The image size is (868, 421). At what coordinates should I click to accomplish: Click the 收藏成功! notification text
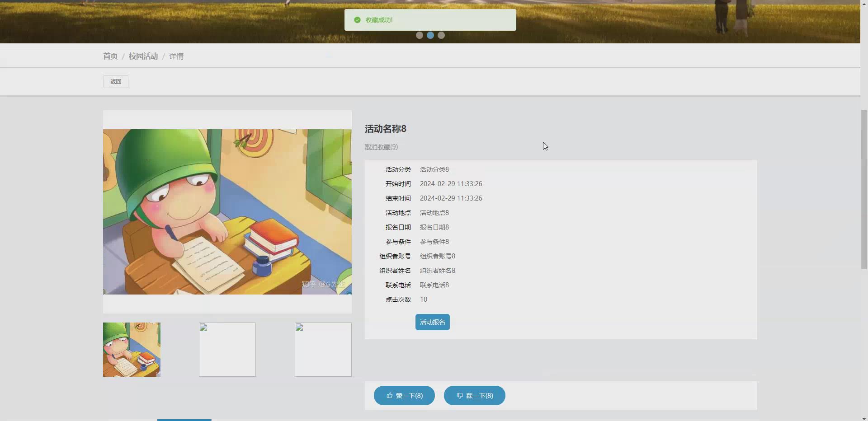coord(379,20)
